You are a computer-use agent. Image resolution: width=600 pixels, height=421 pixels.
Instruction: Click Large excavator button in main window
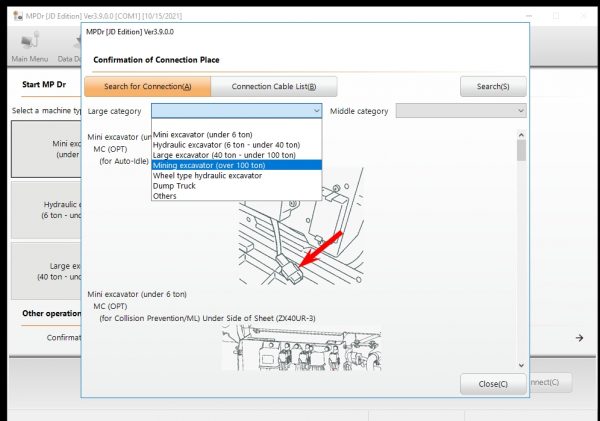46,271
